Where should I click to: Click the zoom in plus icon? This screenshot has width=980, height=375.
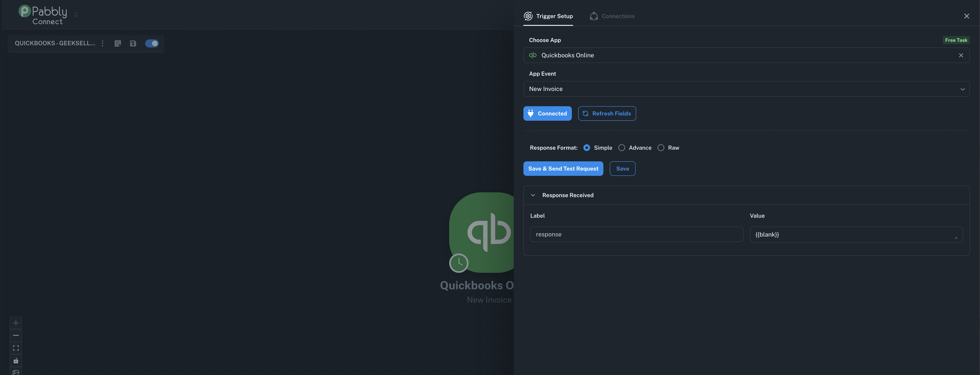point(16,323)
